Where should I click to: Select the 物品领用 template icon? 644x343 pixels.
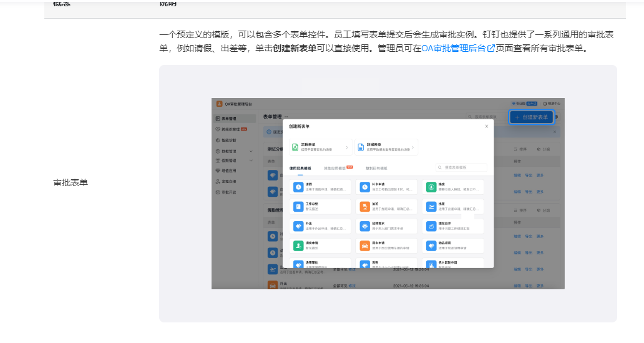(431, 246)
